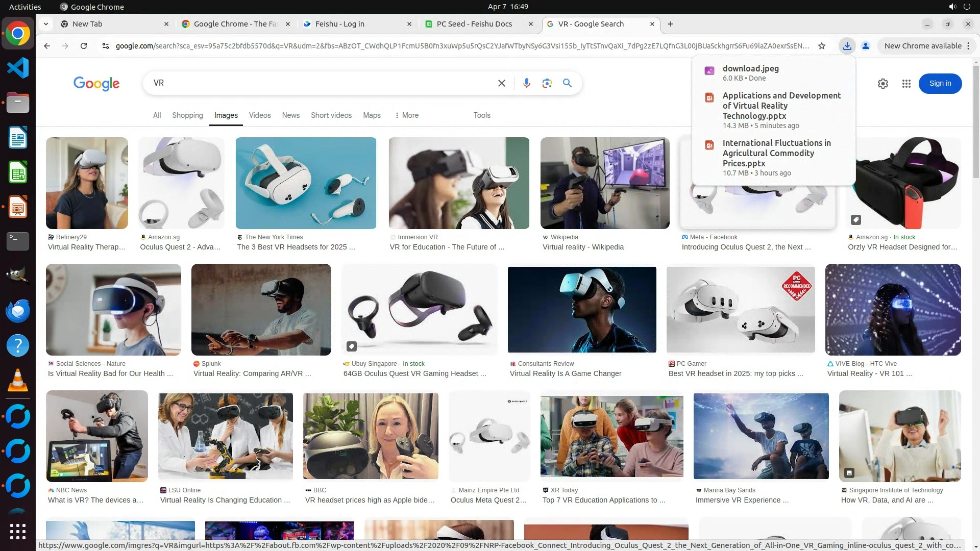Open downloaded Applications and Development pptx file
Screen dimensions: 980x551
point(781,106)
